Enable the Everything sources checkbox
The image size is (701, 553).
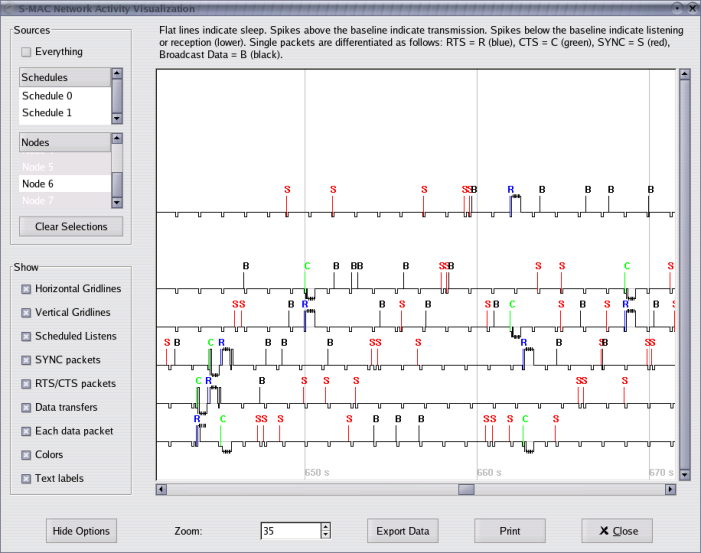[x=26, y=52]
